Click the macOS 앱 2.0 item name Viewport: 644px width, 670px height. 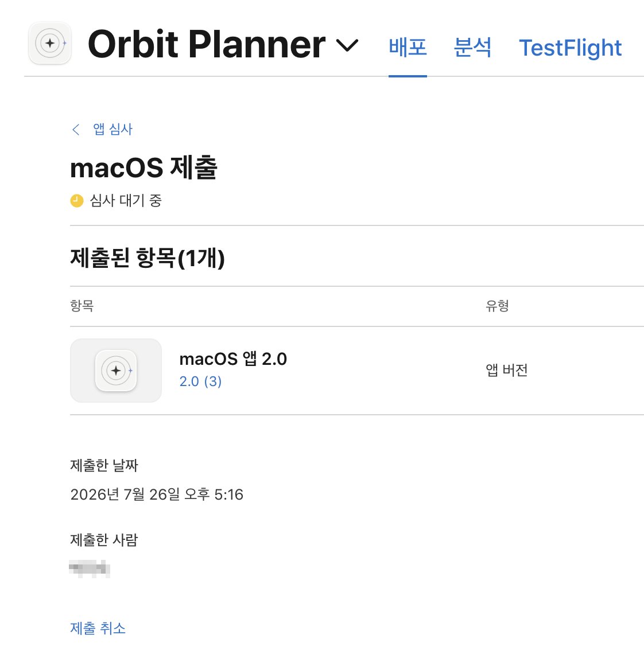tap(233, 359)
